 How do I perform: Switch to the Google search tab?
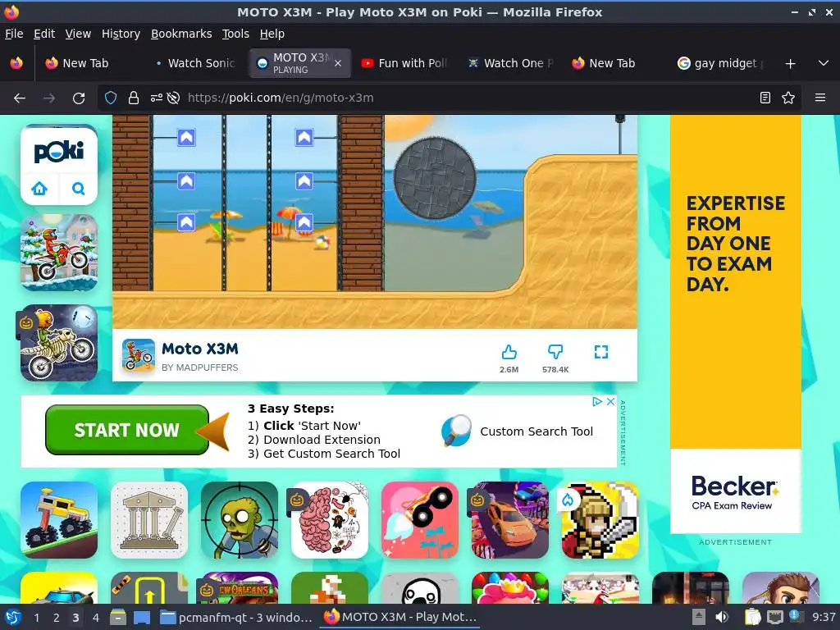click(720, 63)
